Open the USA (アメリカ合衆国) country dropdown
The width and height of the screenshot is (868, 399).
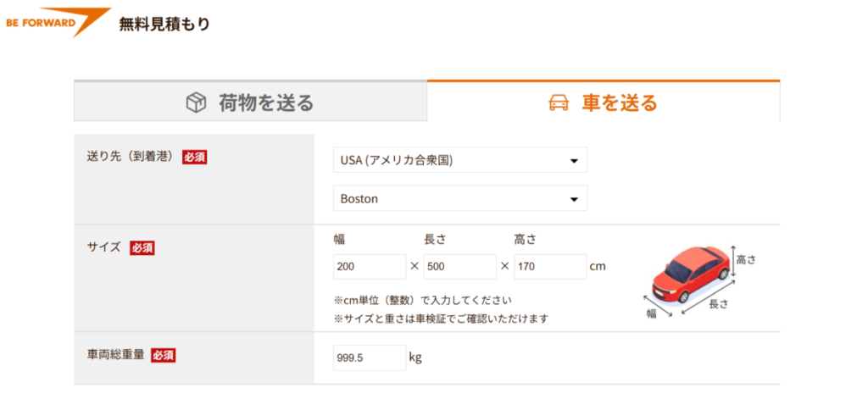(x=459, y=160)
